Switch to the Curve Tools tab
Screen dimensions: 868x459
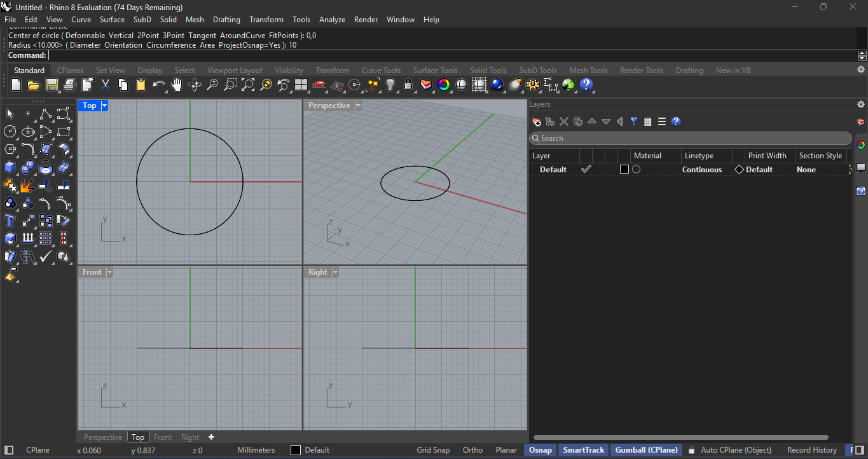(380, 70)
